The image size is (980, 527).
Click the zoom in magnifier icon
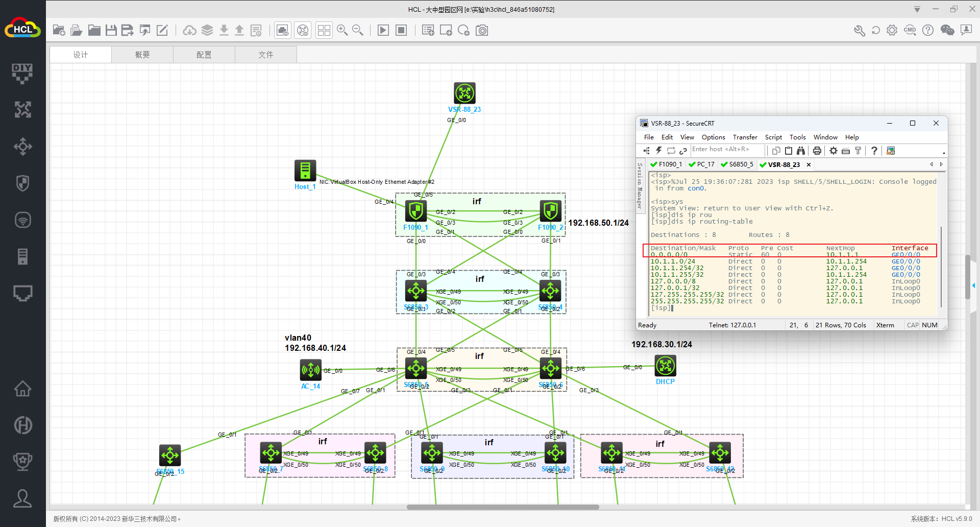click(342, 31)
